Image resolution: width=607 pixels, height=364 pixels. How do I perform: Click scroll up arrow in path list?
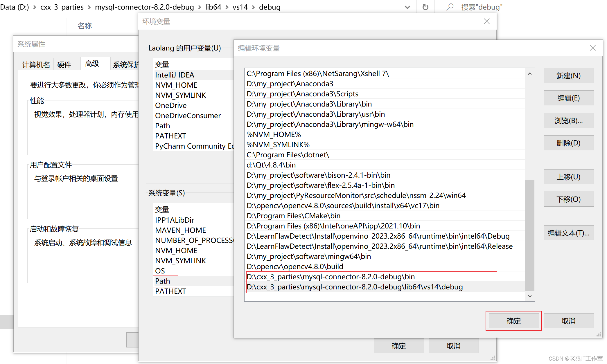[530, 74]
